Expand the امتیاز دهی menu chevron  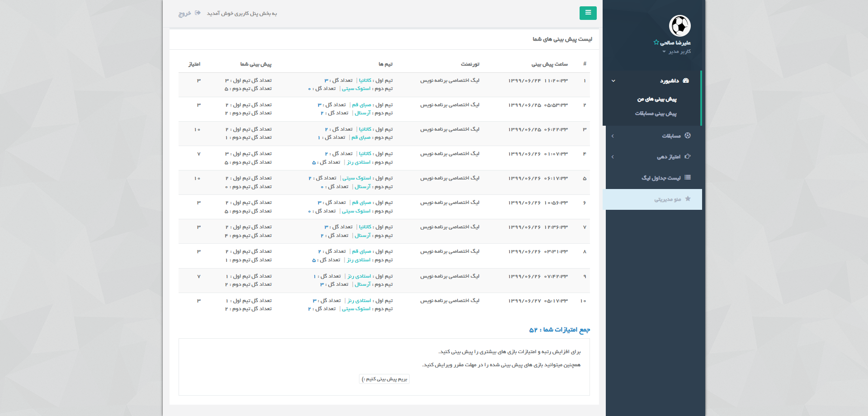tap(613, 157)
